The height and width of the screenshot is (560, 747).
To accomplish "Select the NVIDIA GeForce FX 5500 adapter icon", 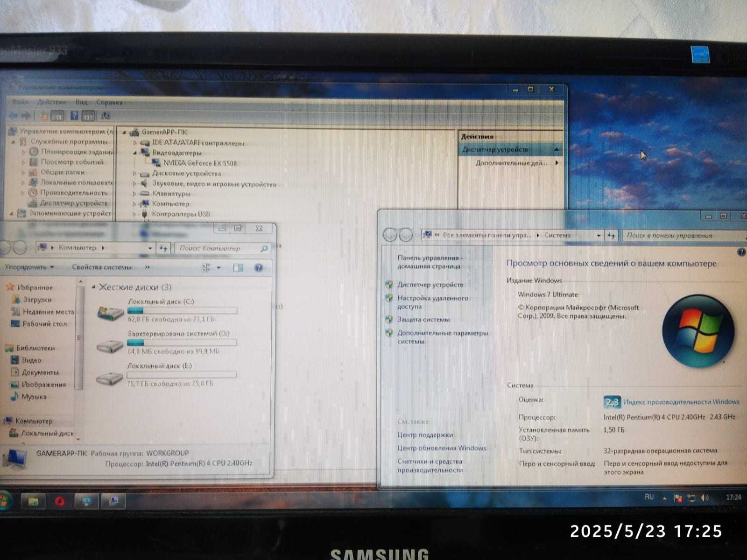I will [x=156, y=163].
